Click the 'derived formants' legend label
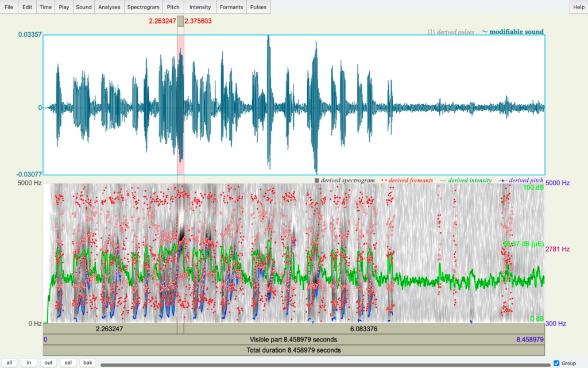Screen dimensions: 588x368 411,180
